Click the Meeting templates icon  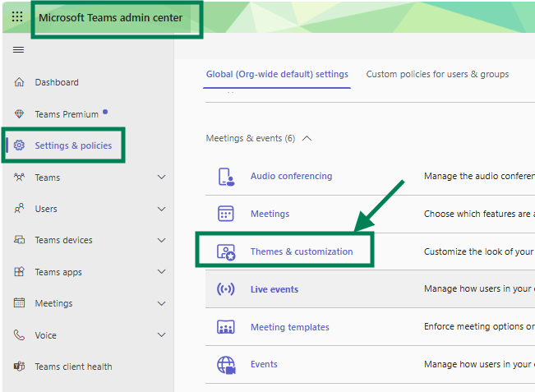(225, 327)
